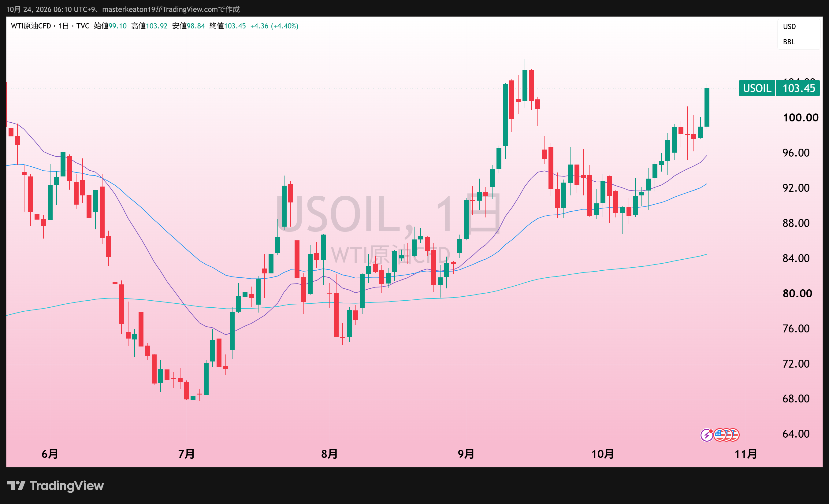The image size is (829, 504).
Task: Click the purple lightning bolt event icon
Action: (x=707, y=435)
